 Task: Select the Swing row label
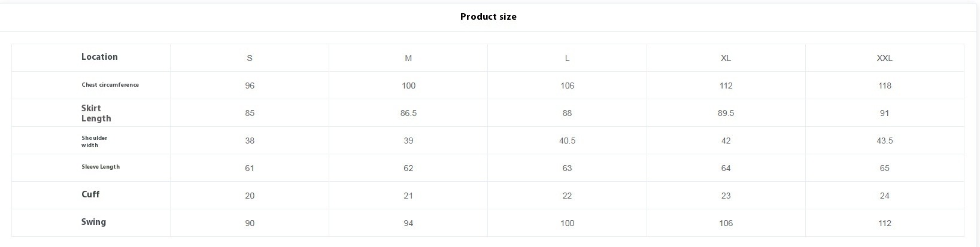(x=93, y=222)
